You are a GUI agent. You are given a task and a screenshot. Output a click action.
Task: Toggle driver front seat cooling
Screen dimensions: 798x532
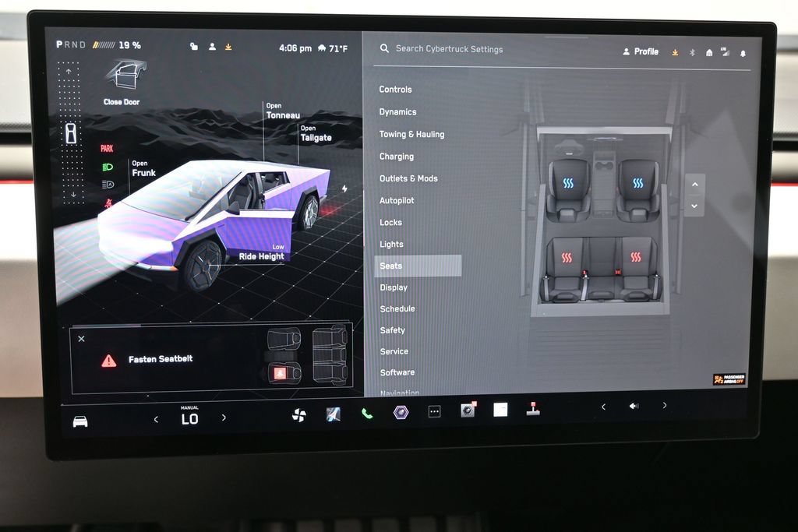568,183
